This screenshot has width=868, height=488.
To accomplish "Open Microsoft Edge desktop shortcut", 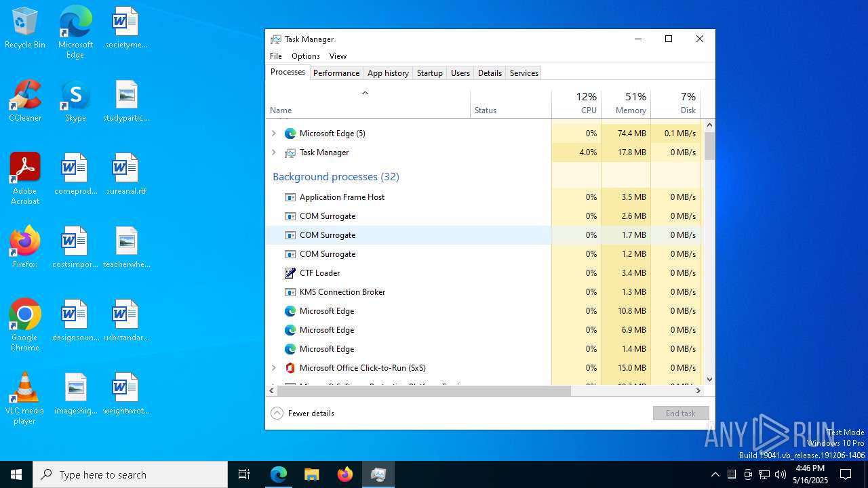I will pyautogui.click(x=75, y=33).
